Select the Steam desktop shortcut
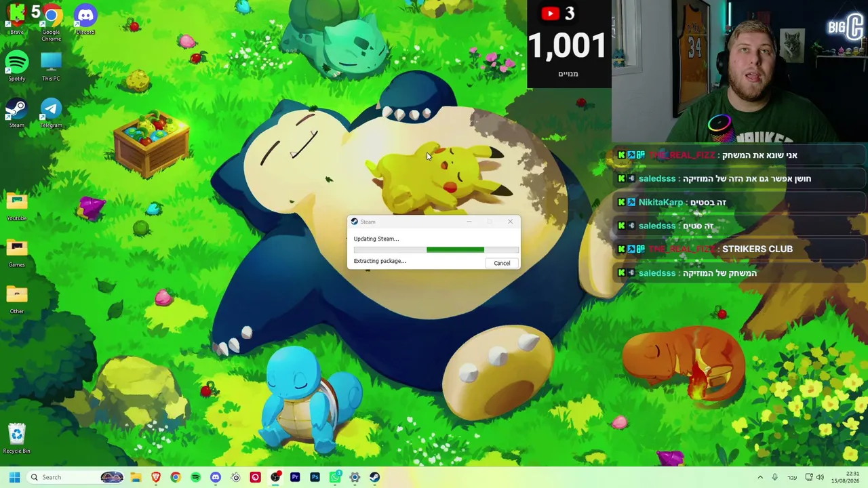The width and height of the screenshot is (868, 488). (x=16, y=113)
